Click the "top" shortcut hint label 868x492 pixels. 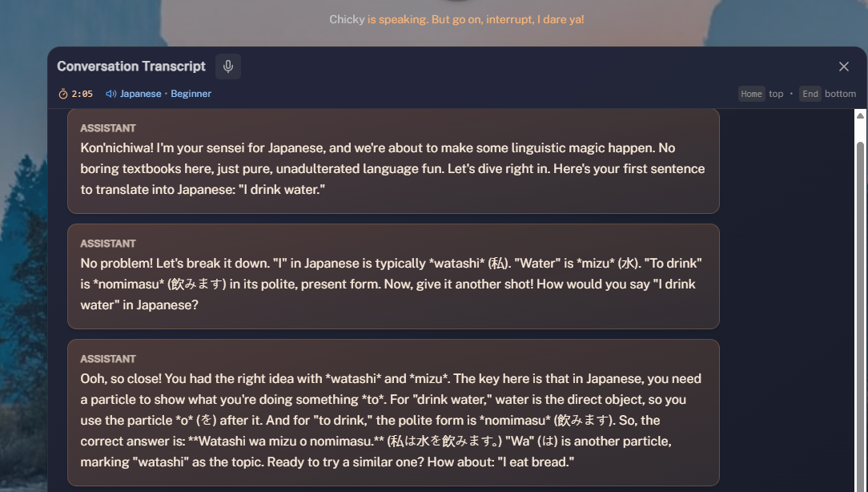tap(776, 94)
